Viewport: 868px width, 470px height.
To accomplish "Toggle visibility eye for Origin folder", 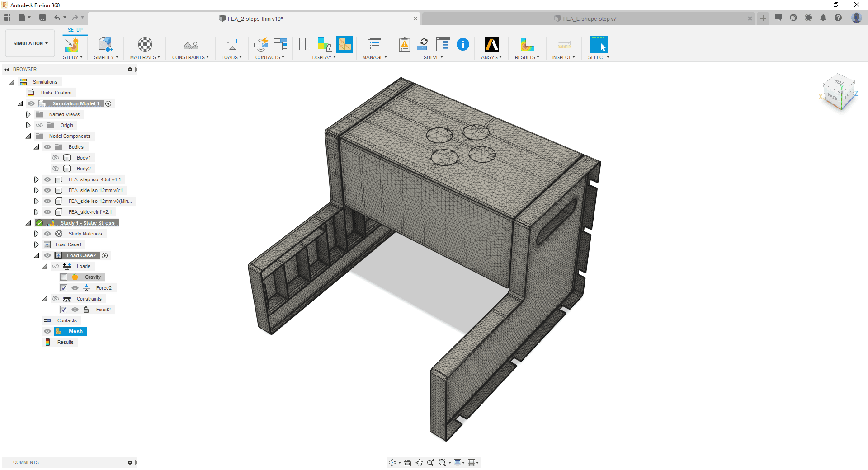I will [39, 125].
